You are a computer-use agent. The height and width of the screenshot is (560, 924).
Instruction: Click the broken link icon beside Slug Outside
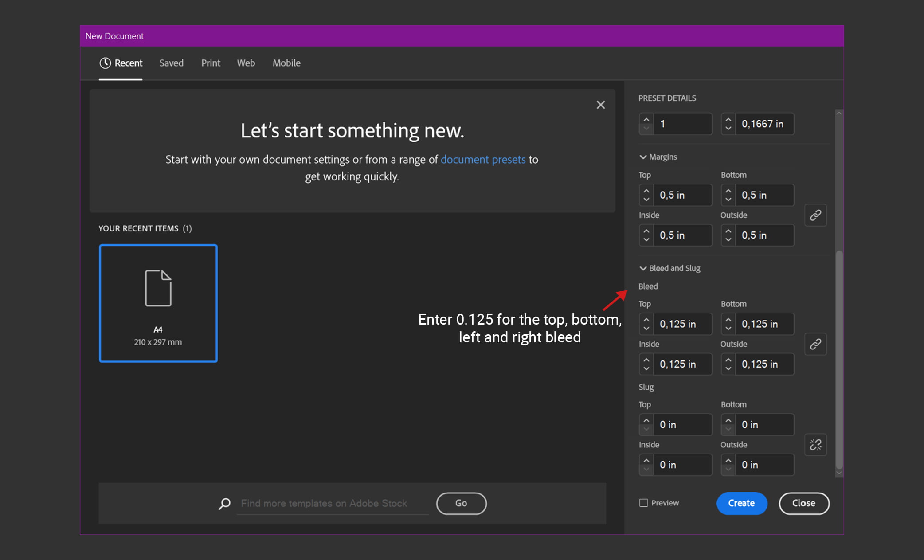tap(816, 444)
